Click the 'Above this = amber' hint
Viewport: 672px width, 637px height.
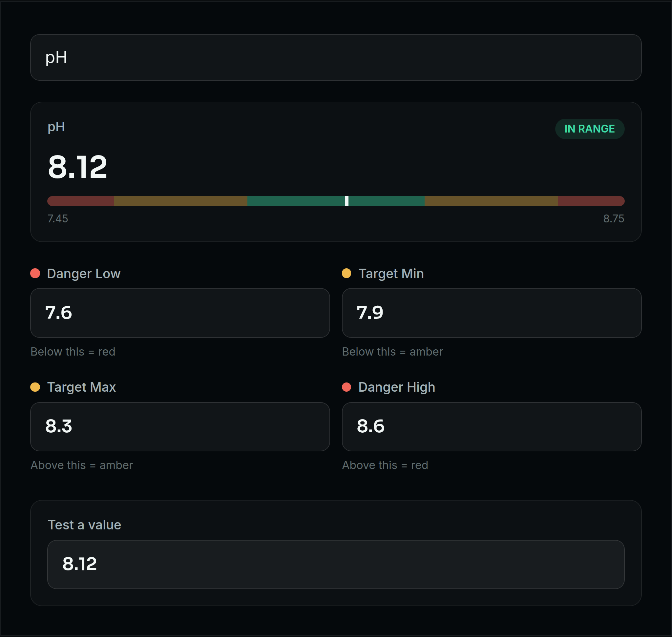(82, 465)
